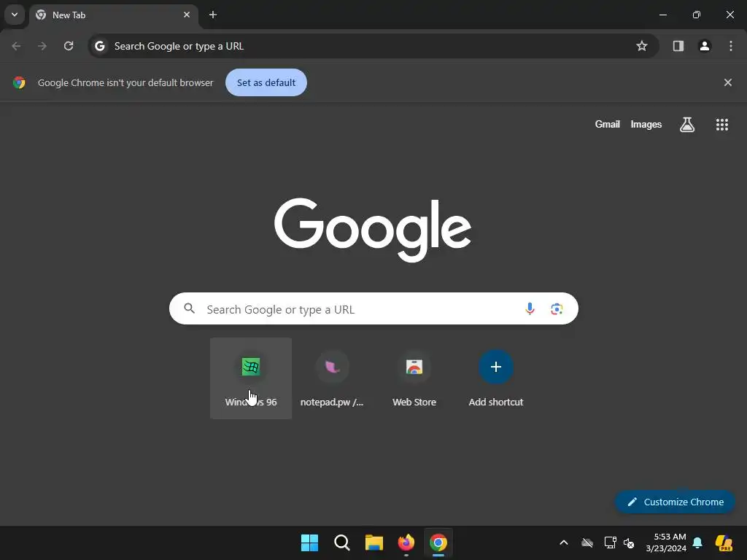
Task: Open the network status tray icon
Action: (611, 542)
